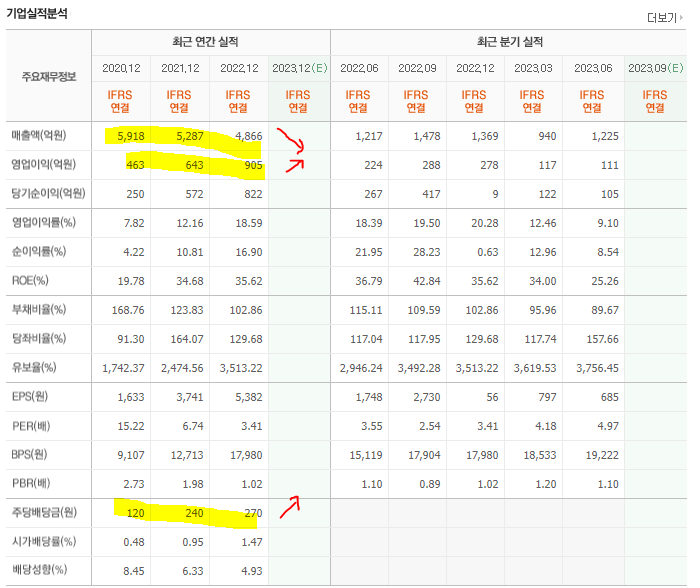This screenshot has width=700, height=588.
Task: Select the 순이익률(%) row label
Action: 39,251
